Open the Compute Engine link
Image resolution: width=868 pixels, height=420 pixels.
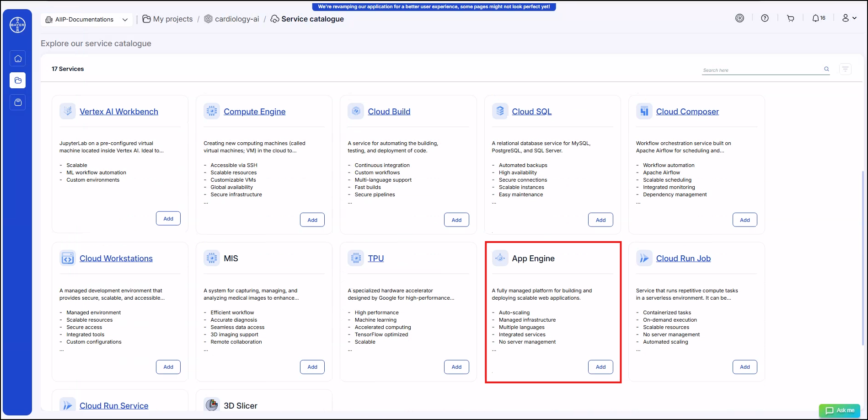pyautogui.click(x=254, y=112)
